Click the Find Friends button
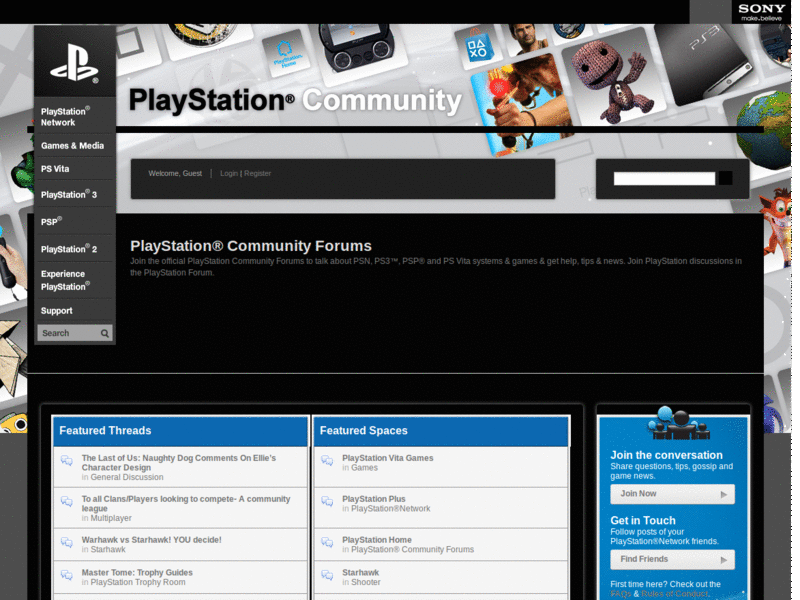 tap(672, 560)
